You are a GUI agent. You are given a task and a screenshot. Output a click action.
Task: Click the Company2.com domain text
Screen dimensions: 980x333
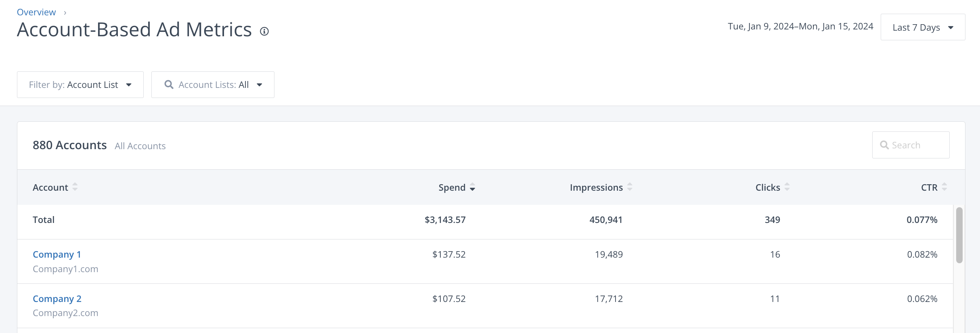coord(65,313)
